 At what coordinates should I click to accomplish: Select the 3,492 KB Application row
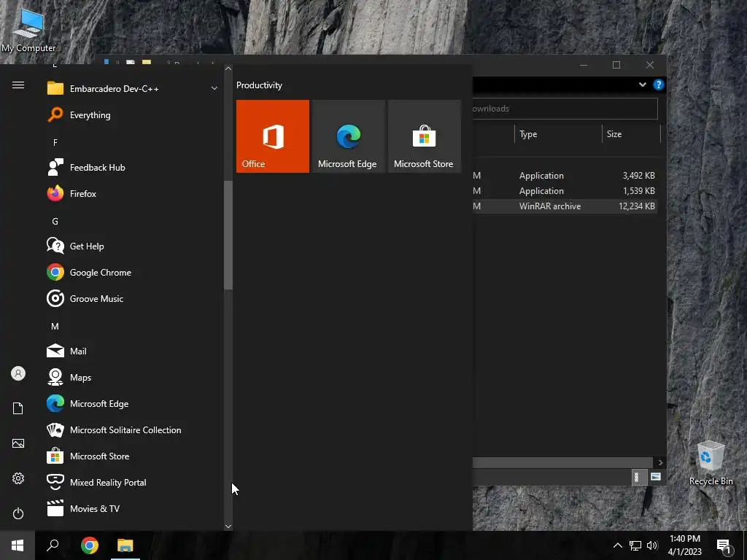pos(565,175)
